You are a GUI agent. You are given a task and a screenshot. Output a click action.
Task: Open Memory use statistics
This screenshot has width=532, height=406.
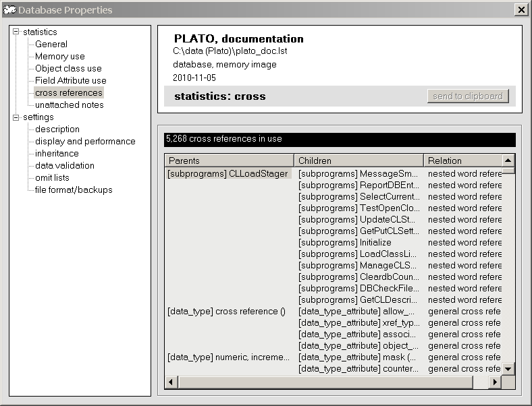point(59,57)
